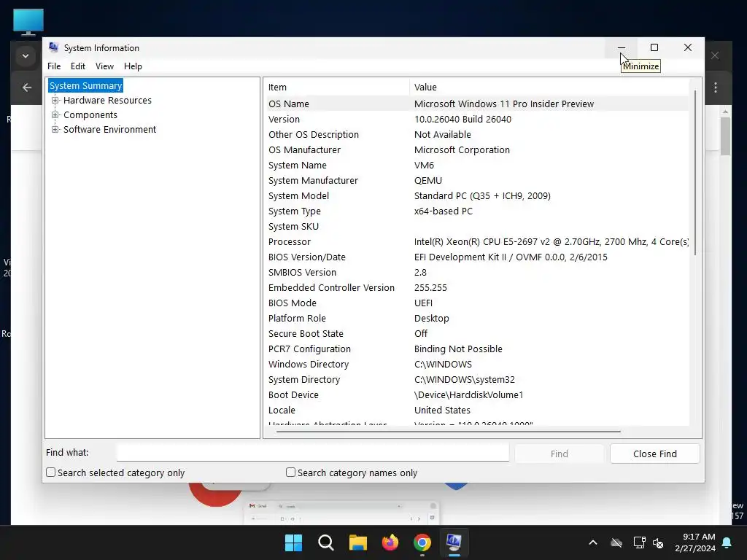747x560 pixels.
Task: Select BIOS Version/Date row
Action: click(x=478, y=257)
